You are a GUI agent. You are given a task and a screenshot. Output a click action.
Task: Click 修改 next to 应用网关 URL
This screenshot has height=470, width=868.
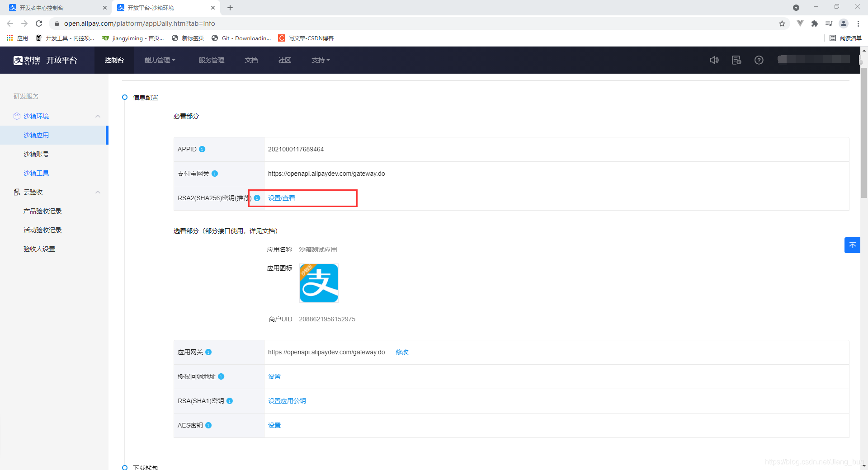[x=402, y=352]
